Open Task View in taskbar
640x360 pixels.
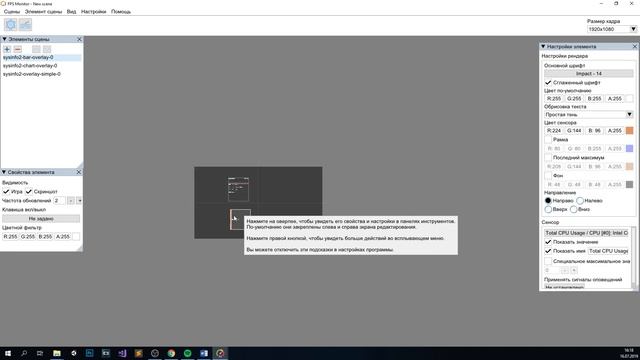(x=40, y=353)
